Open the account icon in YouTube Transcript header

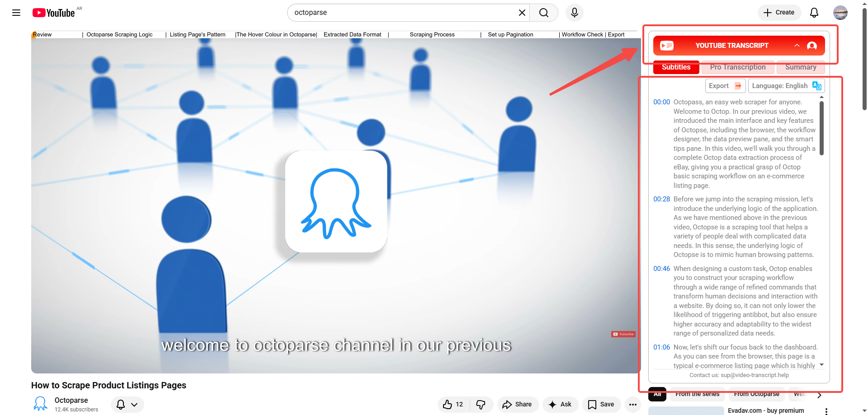tap(812, 46)
